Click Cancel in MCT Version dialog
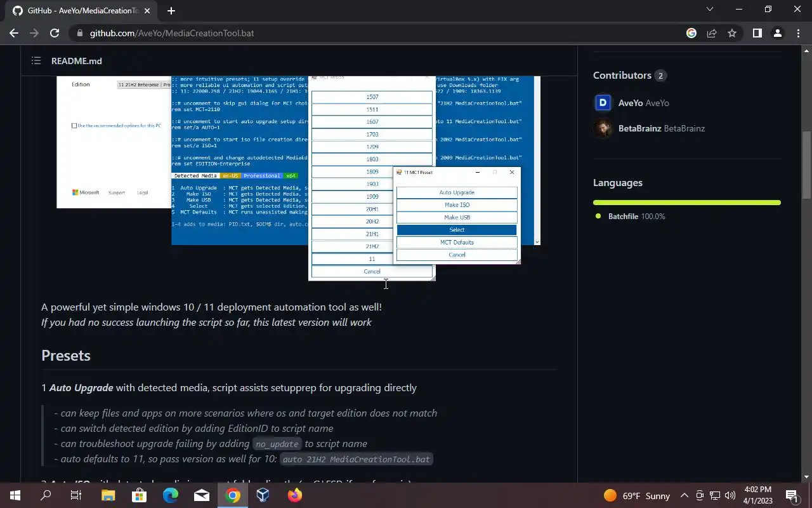The height and width of the screenshot is (508, 812). pos(372,271)
